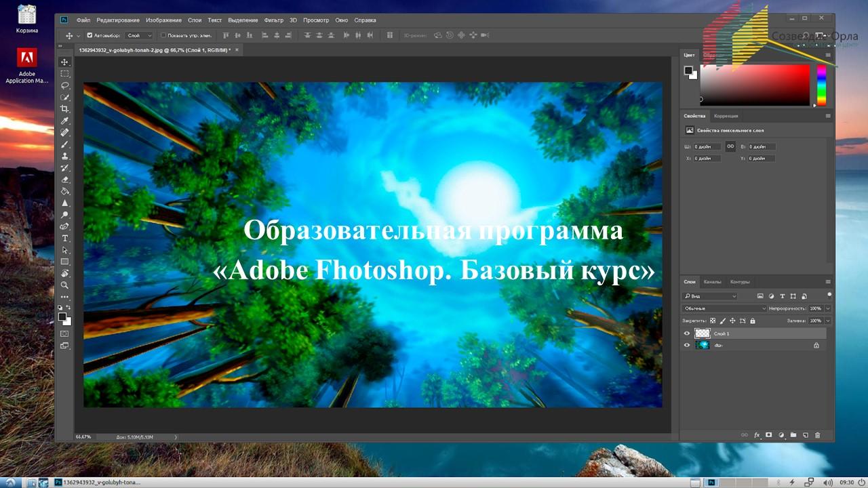Select the Move tool in the toolbox
The height and width of the screenshot is (488, 868).
coord(65,62)
